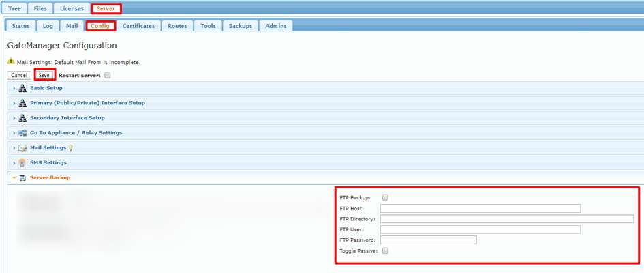644x273 pixels.
Task: Expand the SMS Settings section
Action: pyautogui.click(x=325, y=163)
